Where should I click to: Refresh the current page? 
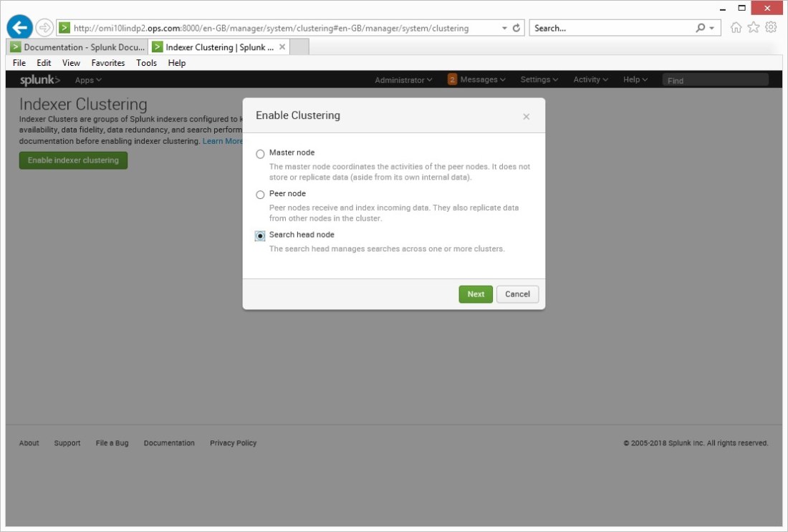tap(516, 29)
